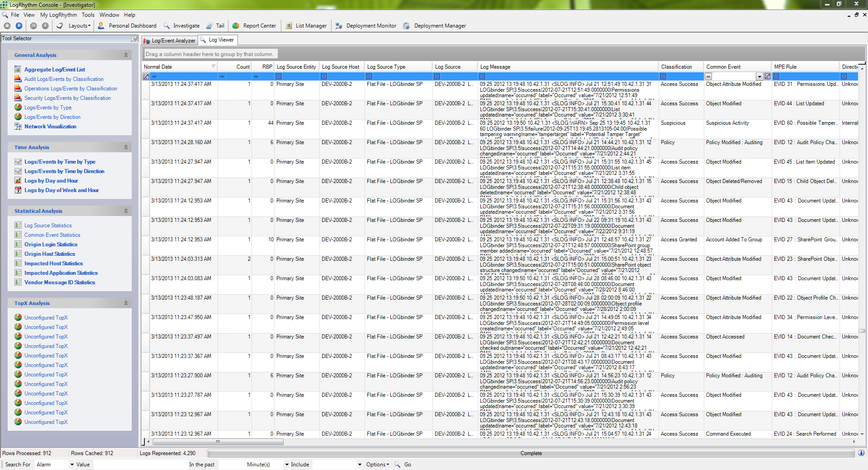Toggle the Log Source column filter box
This screenshot has width=868, height=470.
coord(437,76)
